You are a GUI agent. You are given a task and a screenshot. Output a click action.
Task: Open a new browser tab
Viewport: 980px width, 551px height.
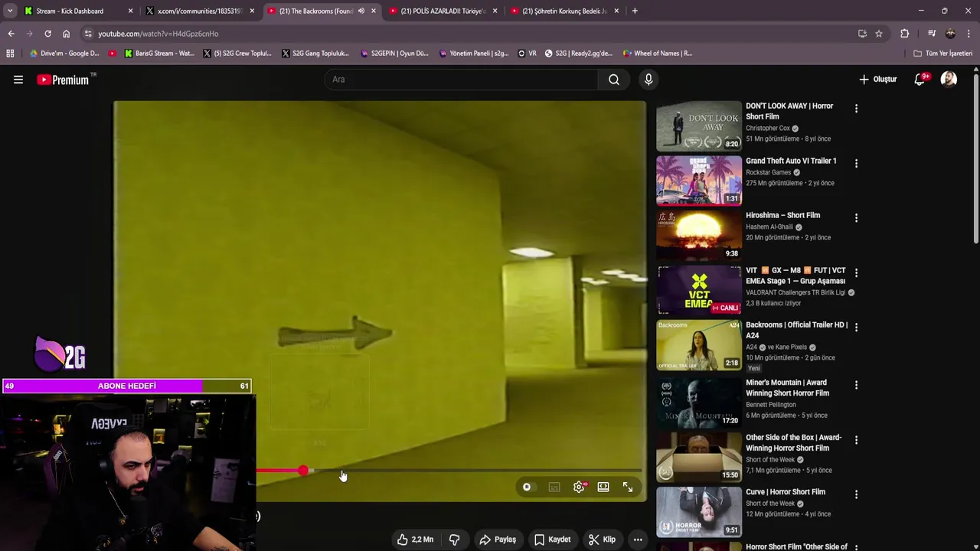coord(635,11)
